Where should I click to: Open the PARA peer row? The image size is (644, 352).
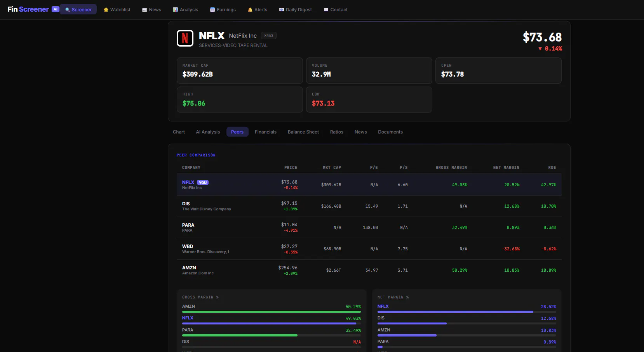pyautogui.click(x=369, y=227)
